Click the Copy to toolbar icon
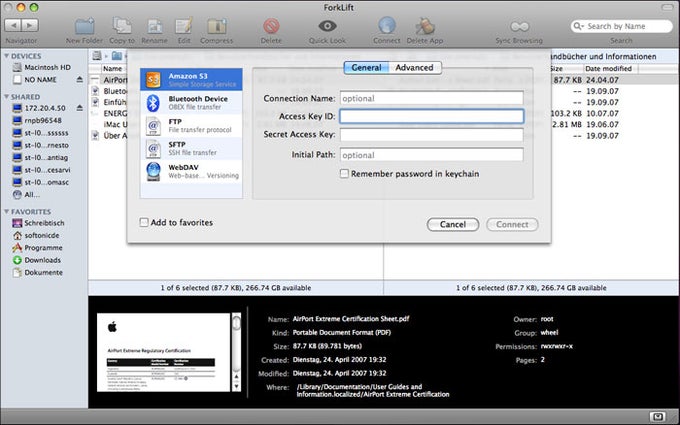 tap(121, 26)
